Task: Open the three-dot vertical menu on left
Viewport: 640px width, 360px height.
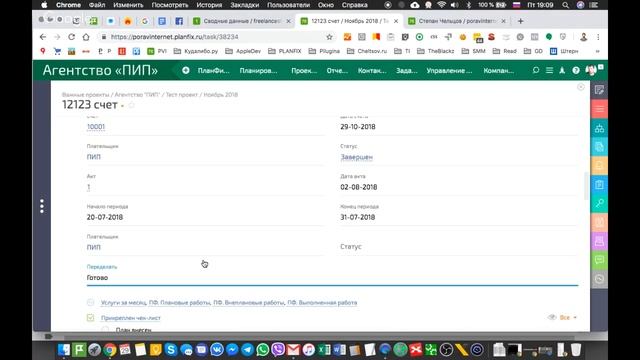Action: click(42, 206)
